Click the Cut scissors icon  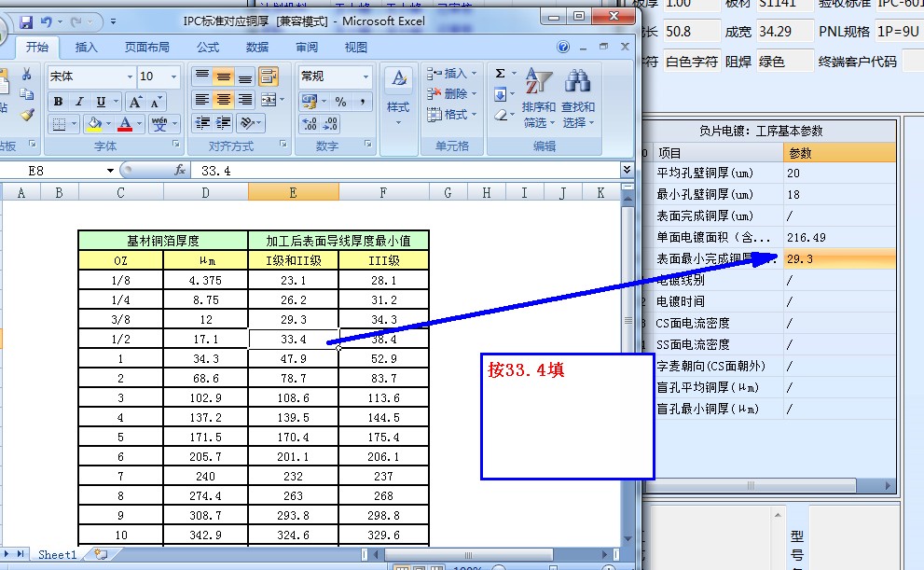tap(26, 75)
